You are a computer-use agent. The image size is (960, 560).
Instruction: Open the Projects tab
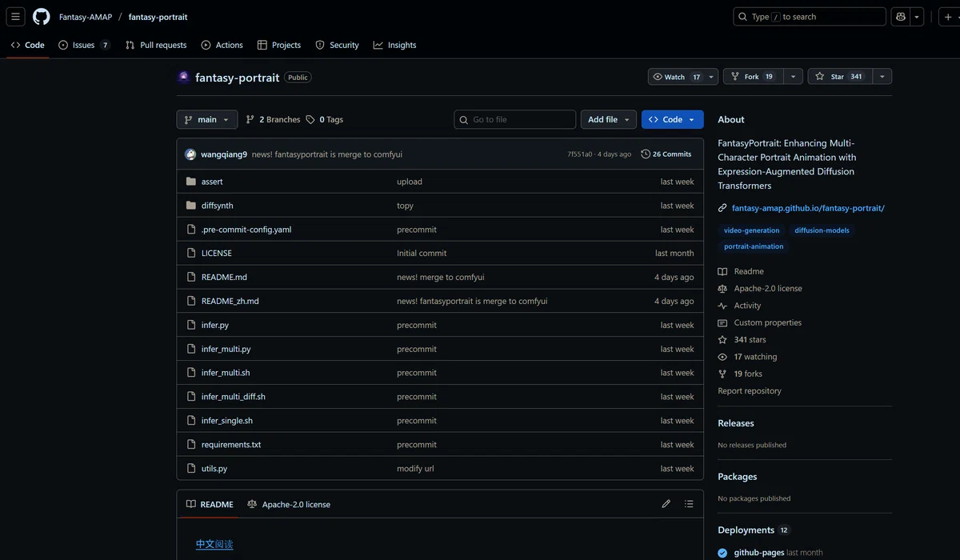click(279, 45)
